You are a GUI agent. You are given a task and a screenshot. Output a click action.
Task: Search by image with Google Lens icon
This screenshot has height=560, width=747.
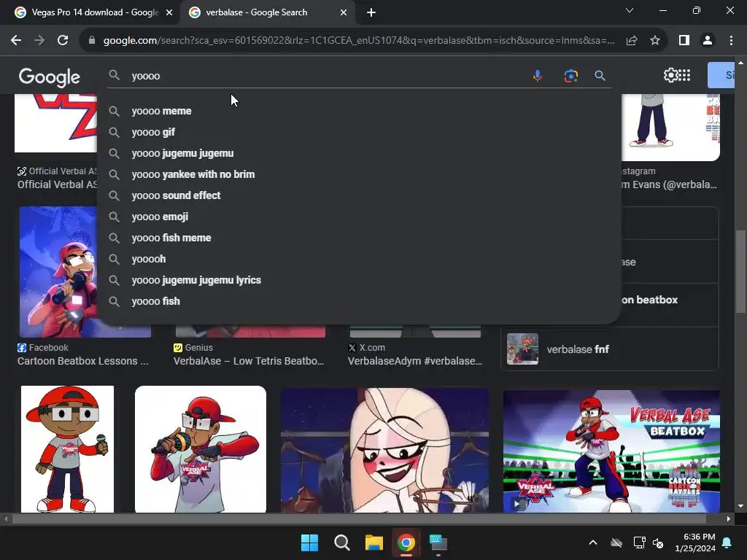[570, 76]
